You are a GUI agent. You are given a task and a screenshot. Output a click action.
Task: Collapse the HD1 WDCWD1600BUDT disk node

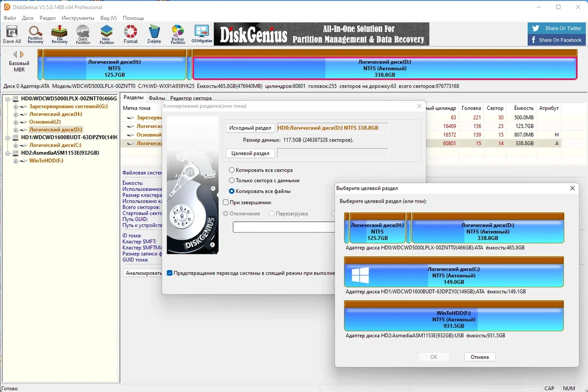[8, 138]
